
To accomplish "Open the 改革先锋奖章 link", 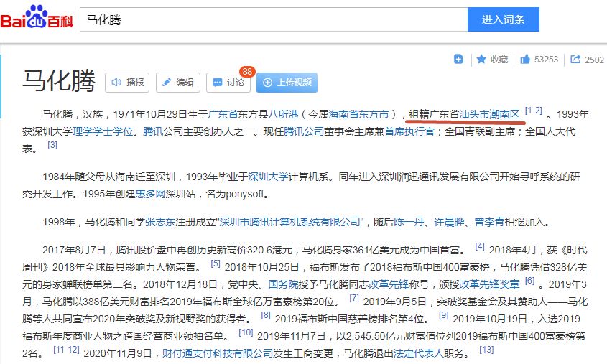I will [x=489, y=285].
